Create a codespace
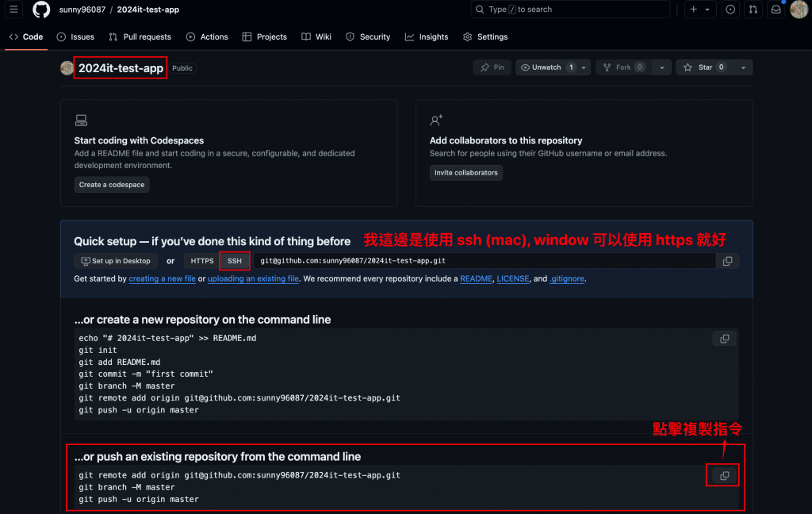This screenshot has width=812, height=514. 112,185
